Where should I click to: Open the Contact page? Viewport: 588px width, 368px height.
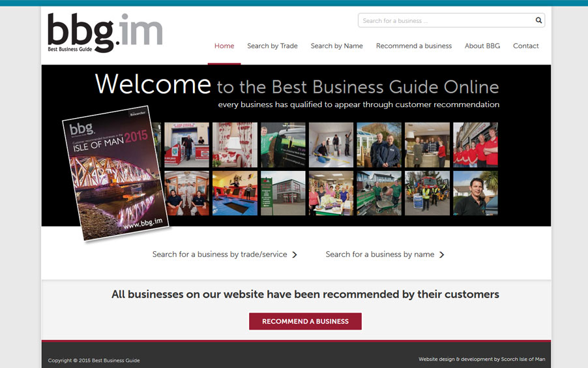(526, 46)
